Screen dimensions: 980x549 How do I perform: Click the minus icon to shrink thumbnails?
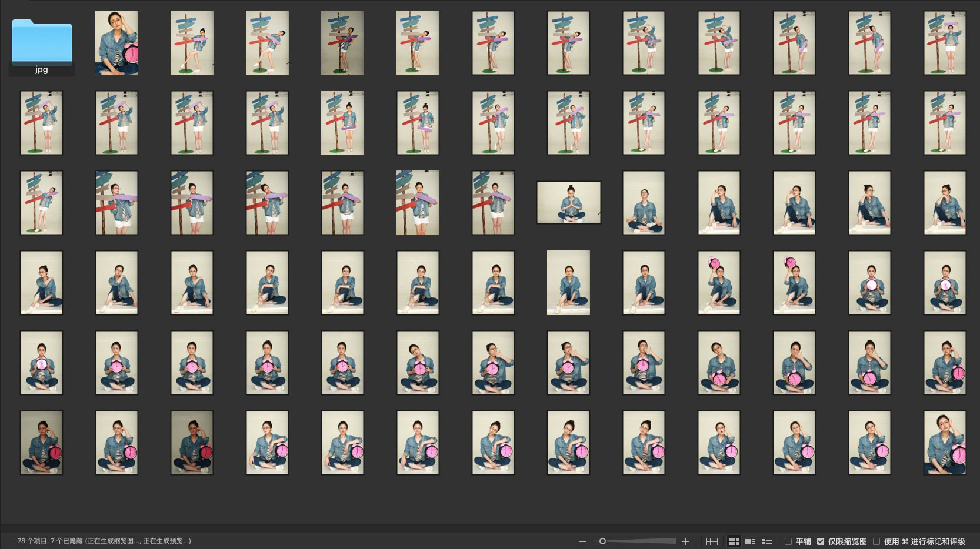click(582, 541)
